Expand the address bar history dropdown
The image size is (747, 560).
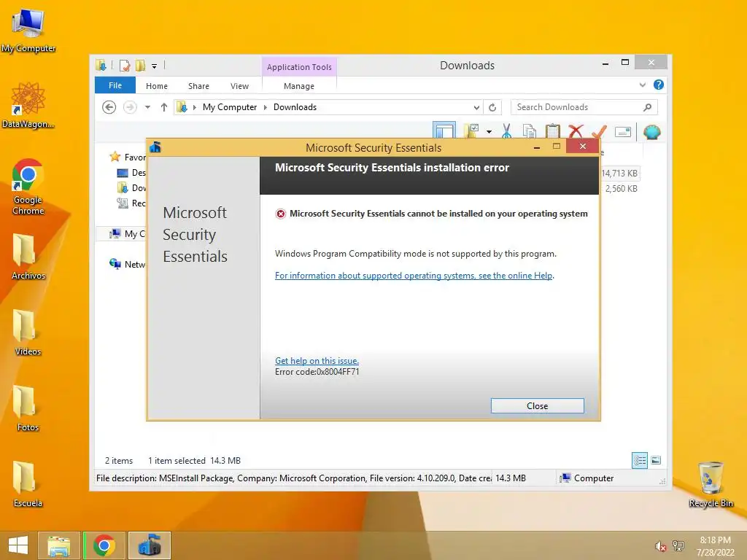pos(476,107)
